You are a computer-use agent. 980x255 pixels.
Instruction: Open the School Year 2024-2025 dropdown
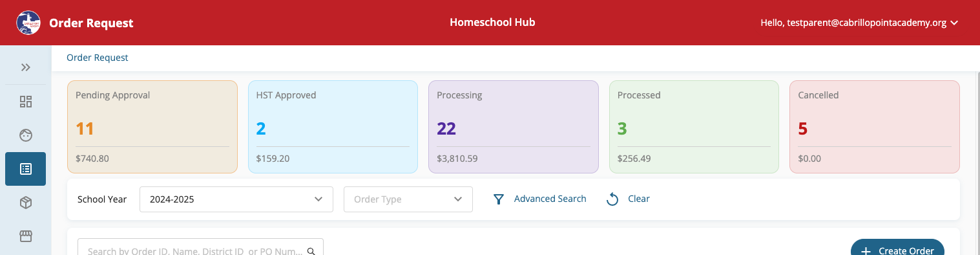(x=236, y=199)
